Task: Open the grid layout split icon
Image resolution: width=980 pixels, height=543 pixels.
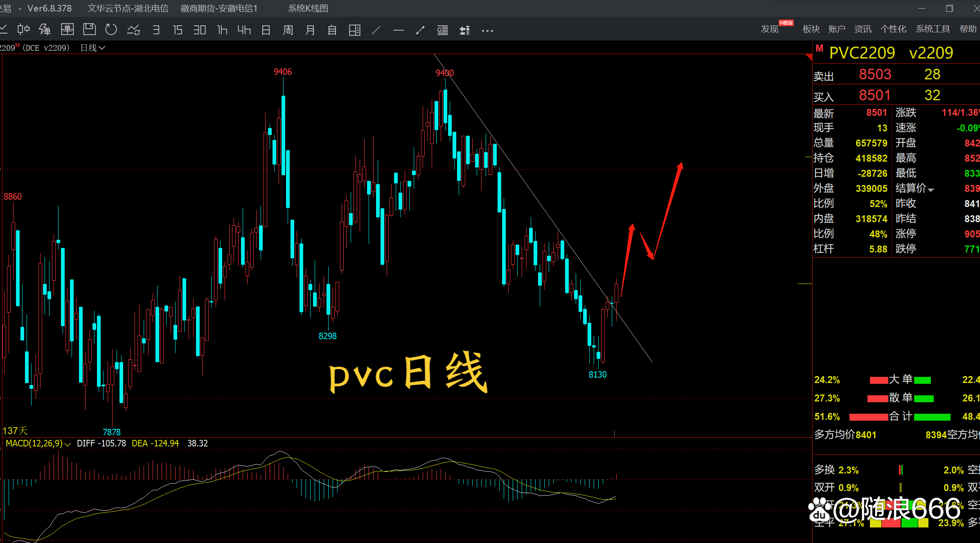Action: 354,29
